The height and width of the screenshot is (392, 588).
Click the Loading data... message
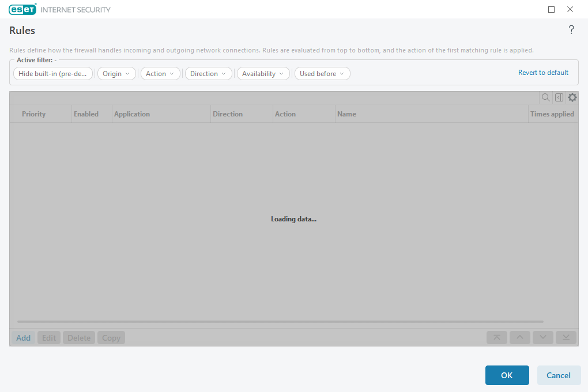point(293,219)
